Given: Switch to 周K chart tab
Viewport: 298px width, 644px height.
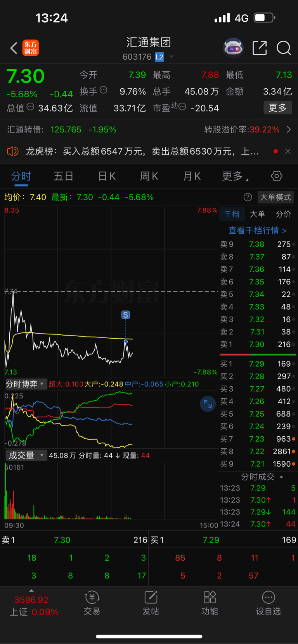Looking at the screenshot, I should (x=149, y=176).
